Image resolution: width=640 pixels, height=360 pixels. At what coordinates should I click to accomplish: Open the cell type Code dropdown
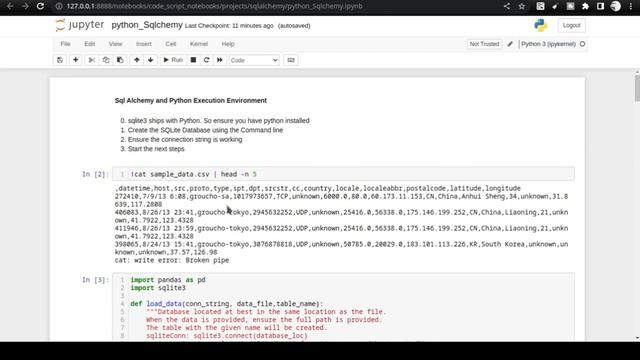coord(254,60)
